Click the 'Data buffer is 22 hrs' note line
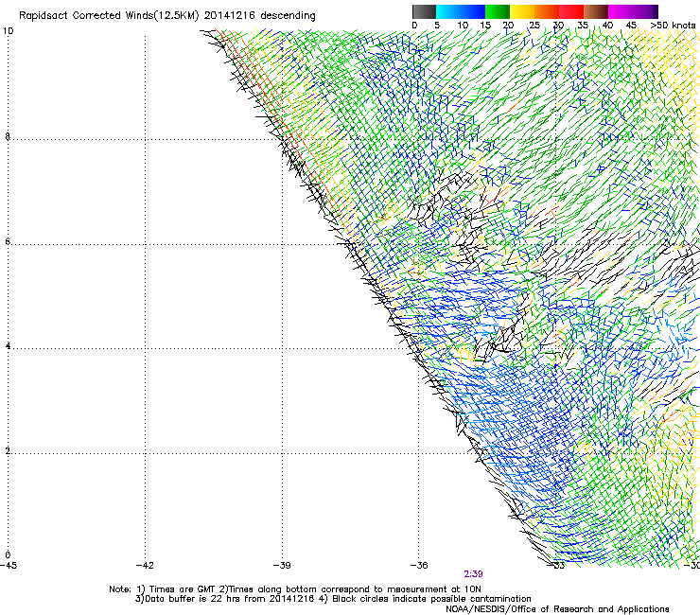This screenshot has height=615, width=700. coord(333,599)
